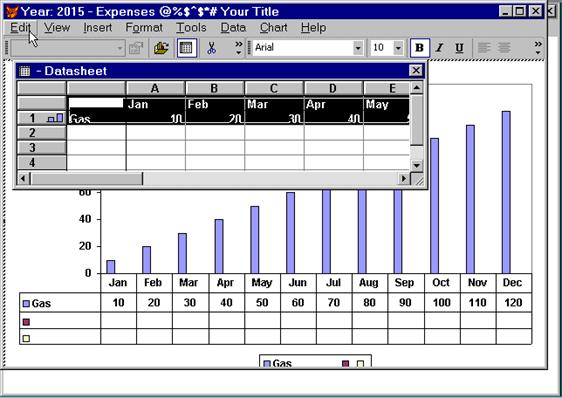This screenshot has height=398, width=562.
Task: Click datasheet scroll left arrow
Action: pos(23,178)
